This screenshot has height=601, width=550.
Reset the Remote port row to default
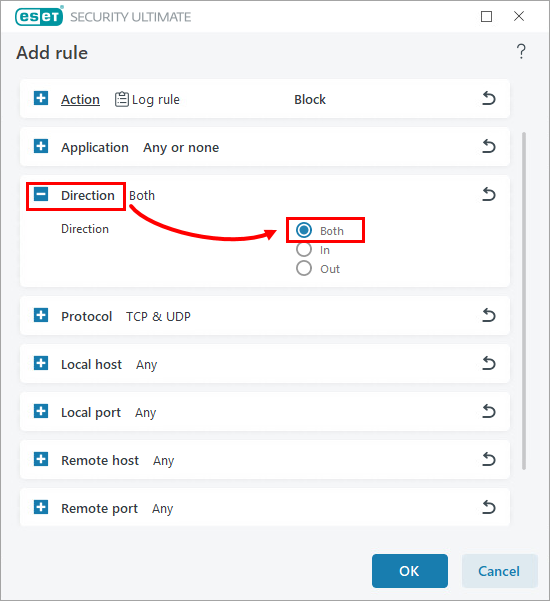[x=488, y=507]
